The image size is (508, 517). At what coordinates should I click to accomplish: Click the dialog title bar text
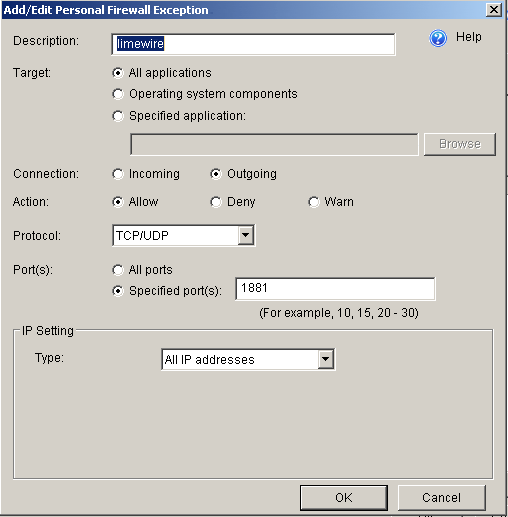[x=106, y=10]
